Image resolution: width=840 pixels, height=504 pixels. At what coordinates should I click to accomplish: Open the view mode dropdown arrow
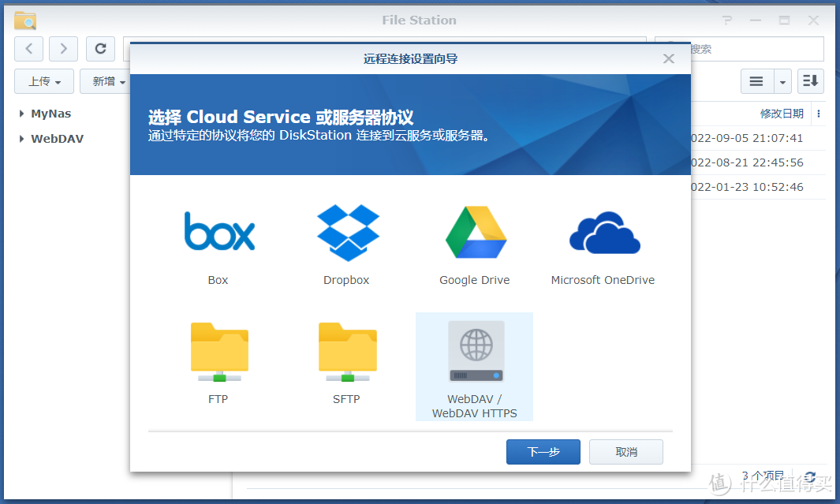pyautogui.click(x=782, y=81)
